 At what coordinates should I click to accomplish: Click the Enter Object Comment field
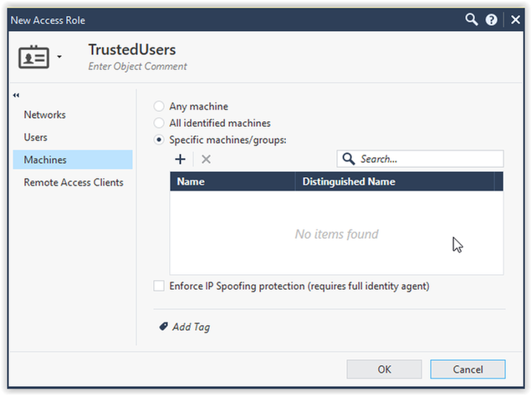(138, 67)
